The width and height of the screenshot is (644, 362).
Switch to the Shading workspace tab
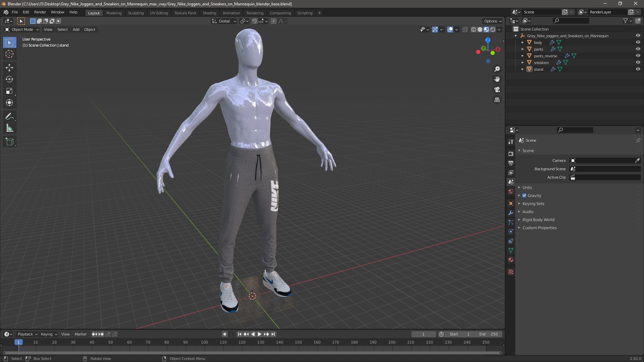[209, 13]
